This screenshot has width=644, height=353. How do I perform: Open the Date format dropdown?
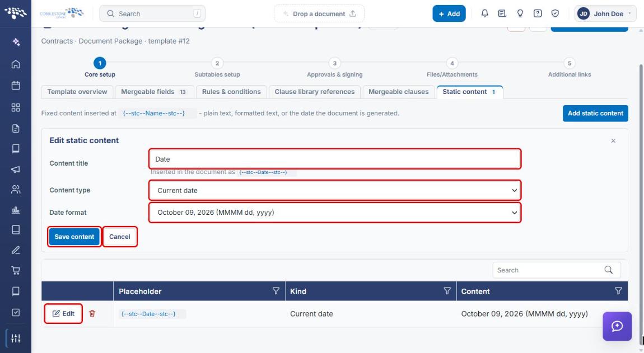pos(335,213)
